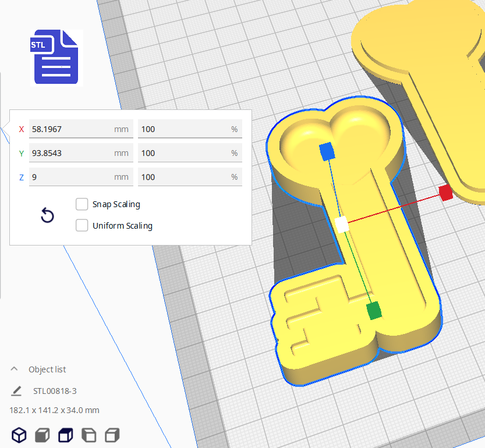This screenshot has width=485, height=448.
Task: Collapse the Object list chevron
Action: click(14, 369)
